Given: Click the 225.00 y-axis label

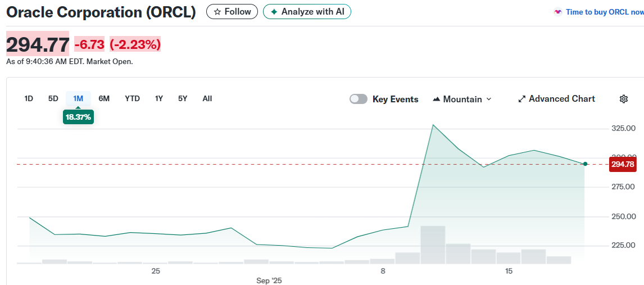Looking at the screenshot, I should pos(623,246).
